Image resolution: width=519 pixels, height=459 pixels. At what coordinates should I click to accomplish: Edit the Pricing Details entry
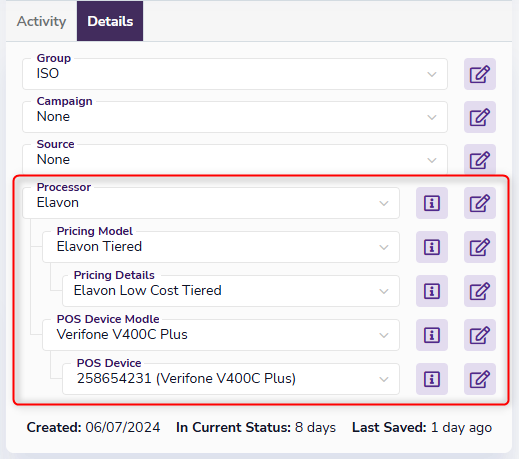coord(480,291)
